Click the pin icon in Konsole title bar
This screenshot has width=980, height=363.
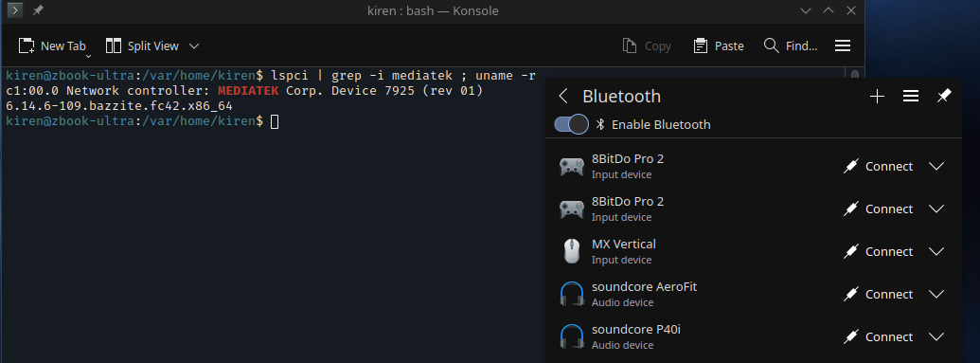(x=38, y=10)
